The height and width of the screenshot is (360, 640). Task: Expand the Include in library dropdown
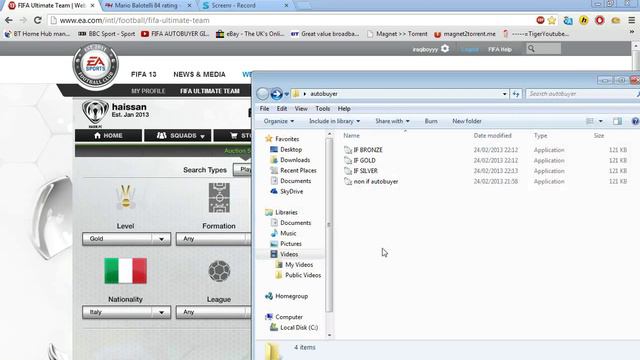tap(334, 121)
